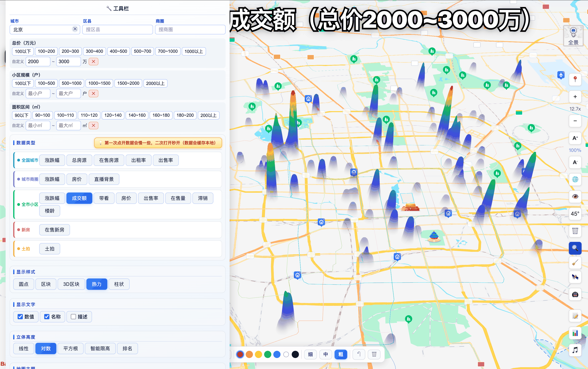The height and width of the screenshot is (369, 588).
Task: Open the 区县 search dropdown
Action: [117, 30]
